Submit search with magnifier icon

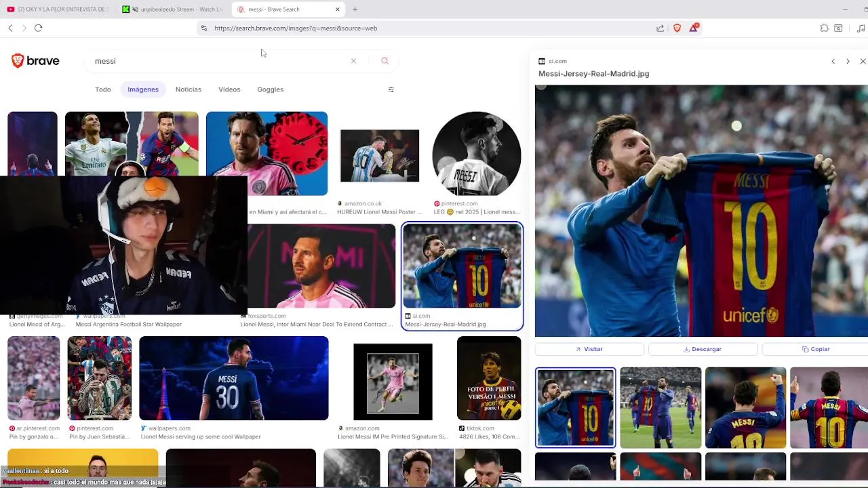click(x=384, y=61)
